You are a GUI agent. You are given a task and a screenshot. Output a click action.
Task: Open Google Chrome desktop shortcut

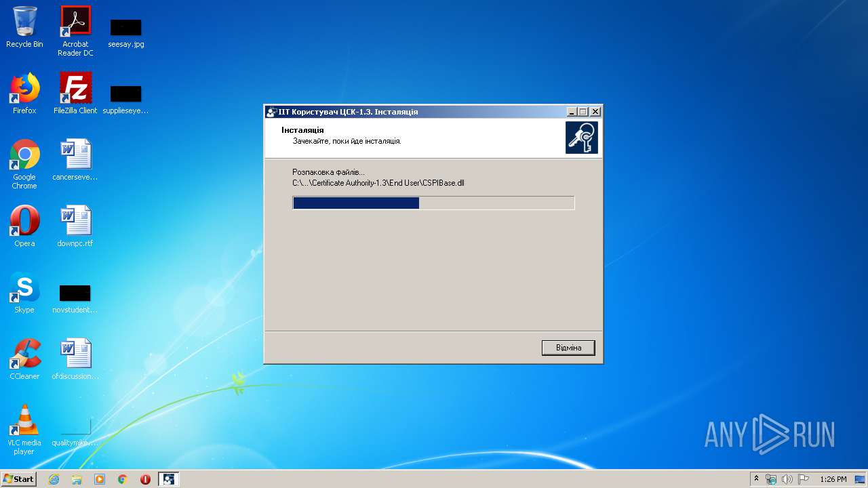[x=24, y=164]
